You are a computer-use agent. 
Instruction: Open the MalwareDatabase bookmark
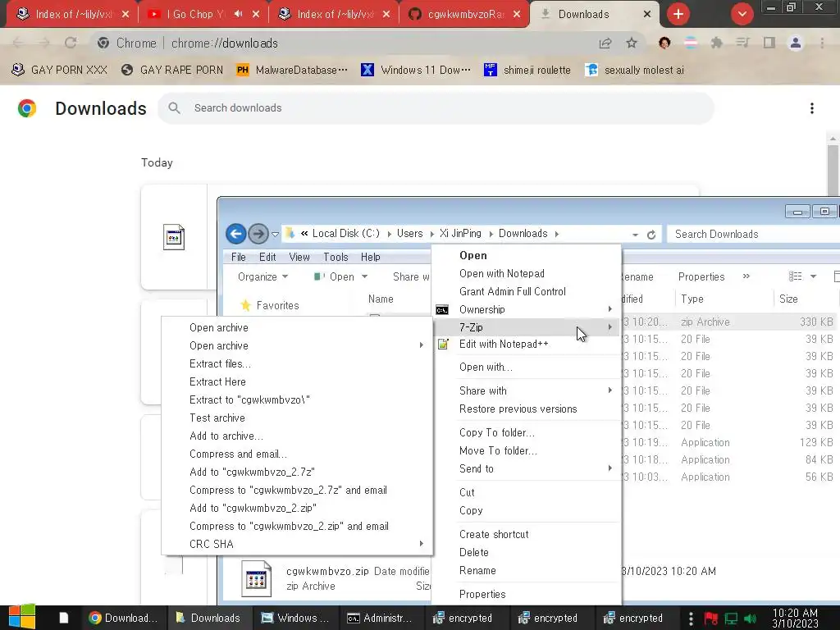[292, 71]
